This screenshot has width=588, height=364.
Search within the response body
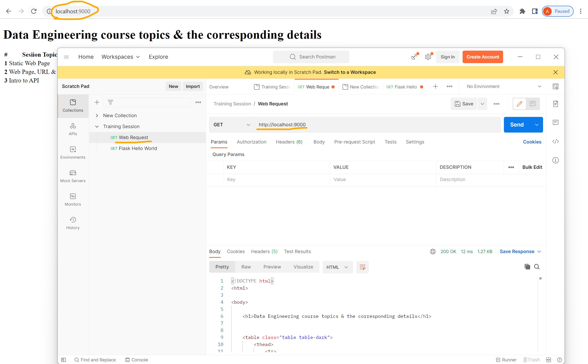[537, 267]
